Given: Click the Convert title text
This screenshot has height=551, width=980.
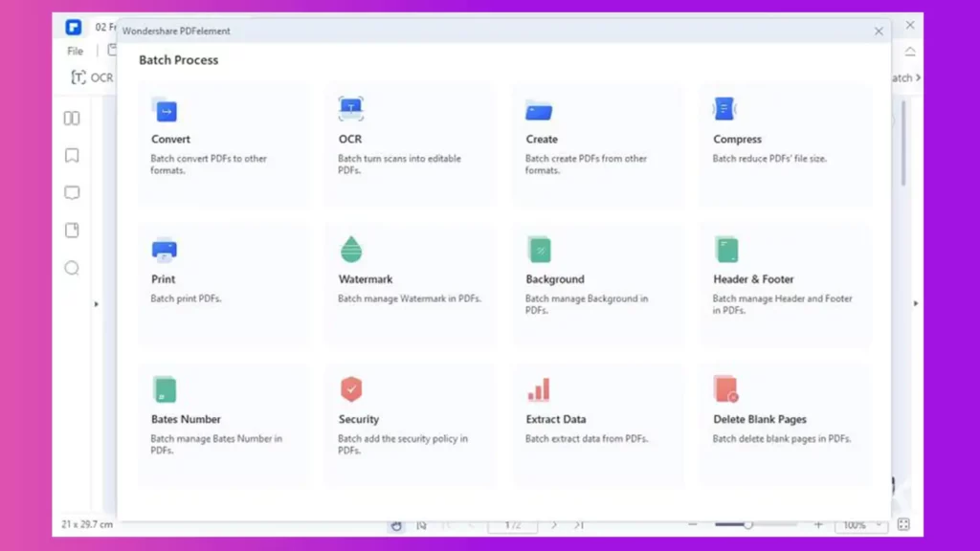Looking at the screenshot, I should click(x=170, y=140).
